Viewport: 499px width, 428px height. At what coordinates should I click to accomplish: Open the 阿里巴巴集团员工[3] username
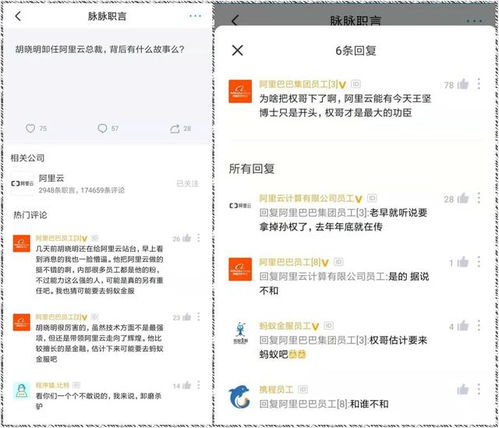299,84
